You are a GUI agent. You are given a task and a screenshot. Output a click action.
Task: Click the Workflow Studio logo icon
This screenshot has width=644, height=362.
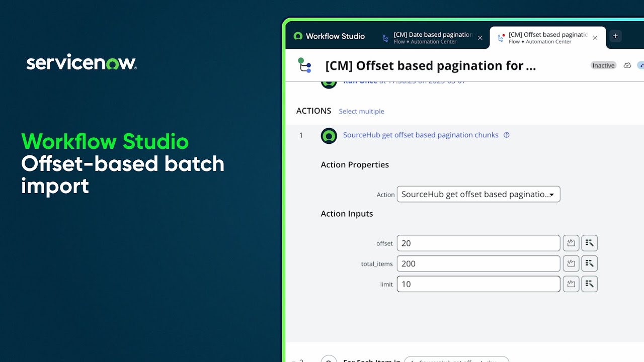point(298,36)
